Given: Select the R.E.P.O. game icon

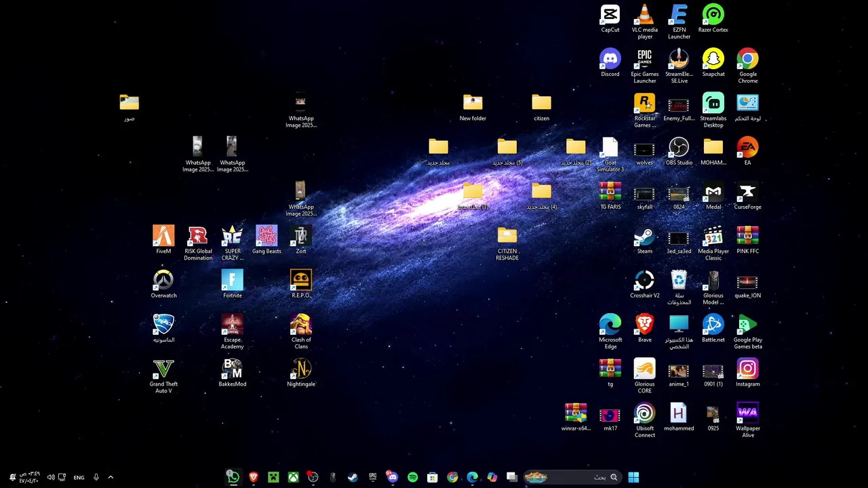Looking at the screenshot, I should [301, 284].
